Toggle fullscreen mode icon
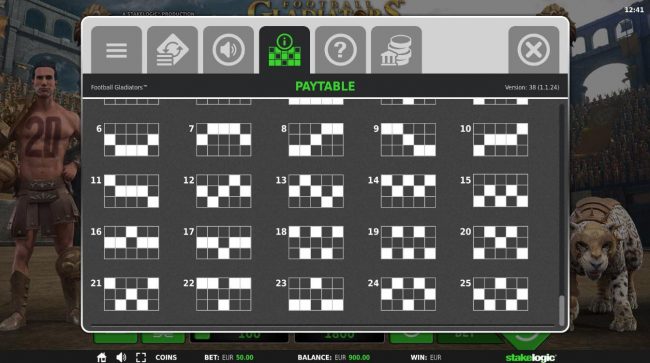Screen dimensions: 650x363 [x=141, y=357]
